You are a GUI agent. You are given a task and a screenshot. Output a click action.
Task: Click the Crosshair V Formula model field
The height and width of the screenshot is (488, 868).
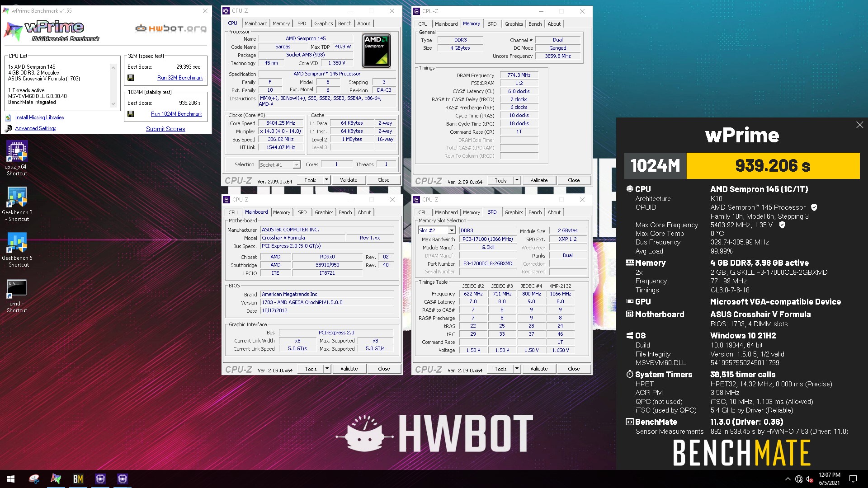tap(302, 238)
